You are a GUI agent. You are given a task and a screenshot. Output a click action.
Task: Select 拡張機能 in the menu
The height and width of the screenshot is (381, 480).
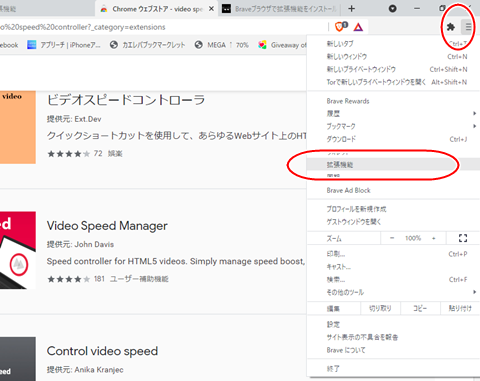tap(393, 164)
